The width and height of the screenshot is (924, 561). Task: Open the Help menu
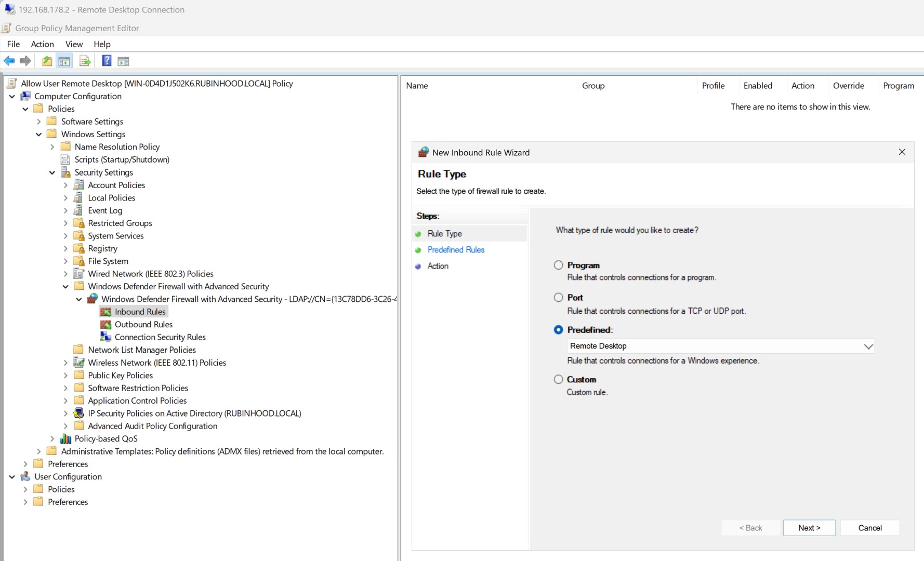(102, 44)
